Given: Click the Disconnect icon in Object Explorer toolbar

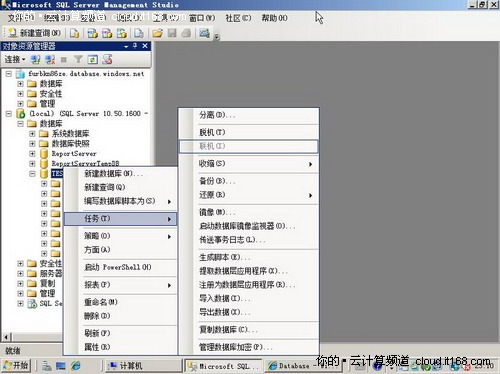Looking at the screenshot, I should point(50,60).
